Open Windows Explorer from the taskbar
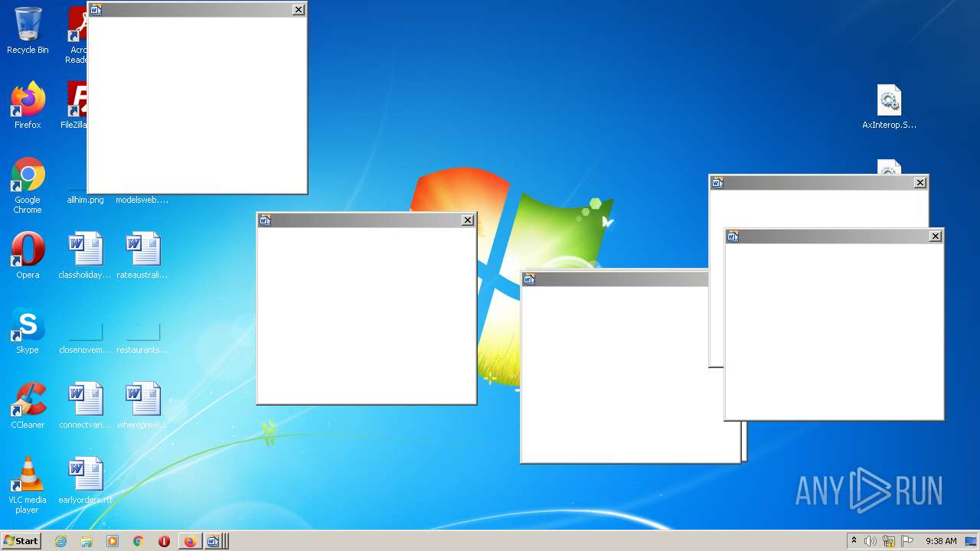Image resolution: width=980 pixels, height=551 pixels. (x=87, y=541)
